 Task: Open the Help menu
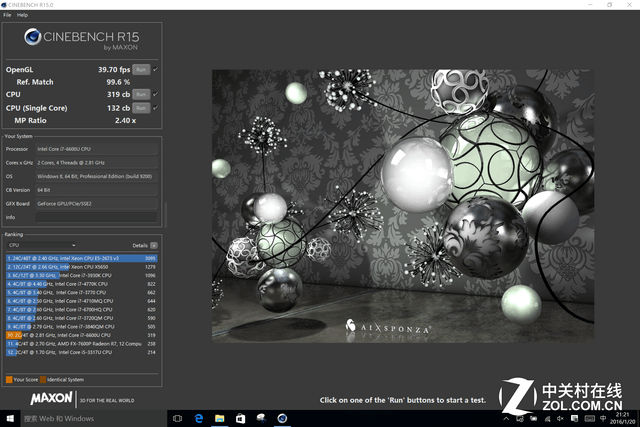(x=23, y=16)
